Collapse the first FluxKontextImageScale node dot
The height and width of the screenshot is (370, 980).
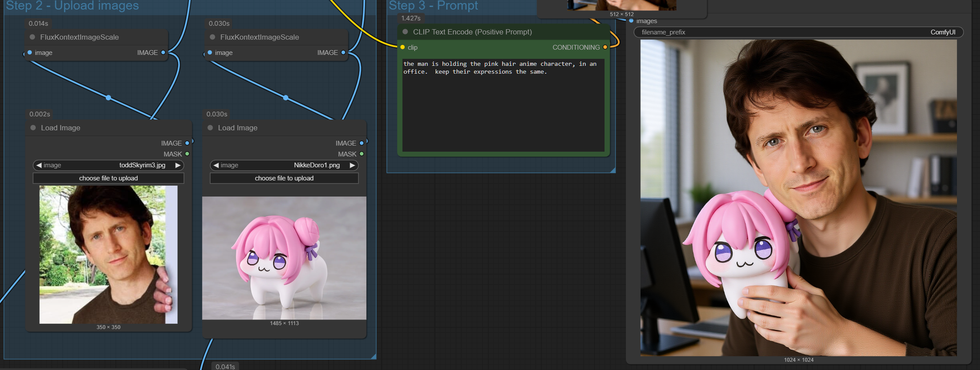tap(32, 37)
